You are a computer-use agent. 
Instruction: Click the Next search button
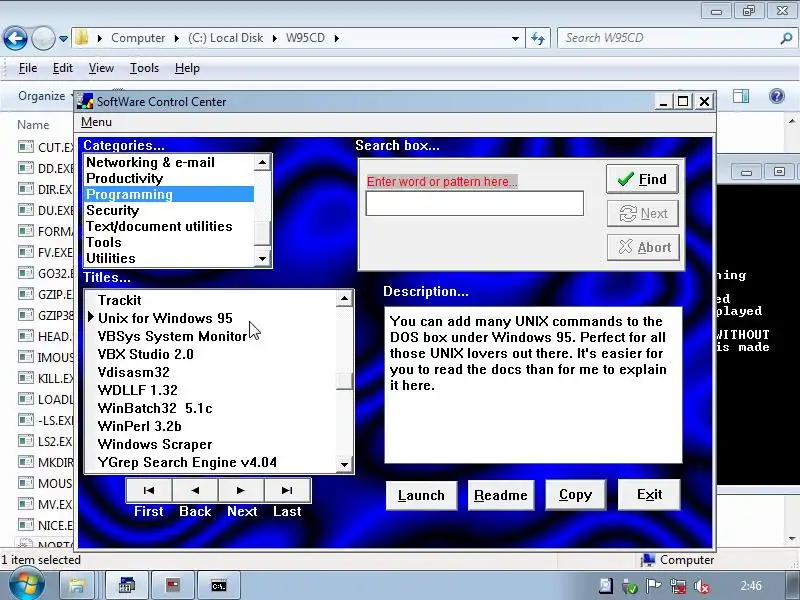642,213
